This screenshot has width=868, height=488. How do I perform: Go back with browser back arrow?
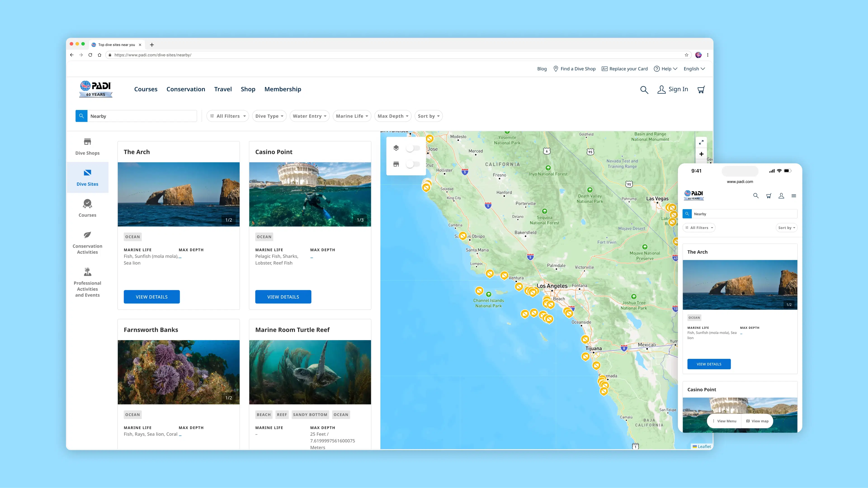tap(72, 55)
